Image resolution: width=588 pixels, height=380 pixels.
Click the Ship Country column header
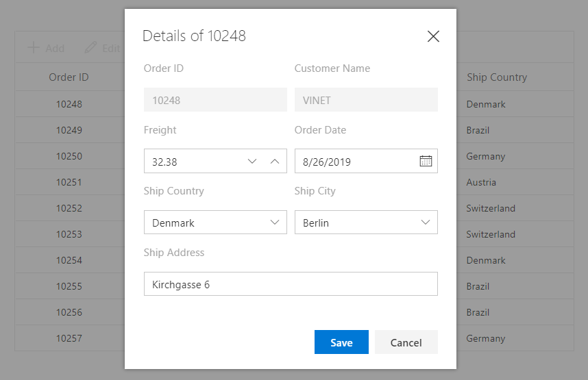[497, 77]
